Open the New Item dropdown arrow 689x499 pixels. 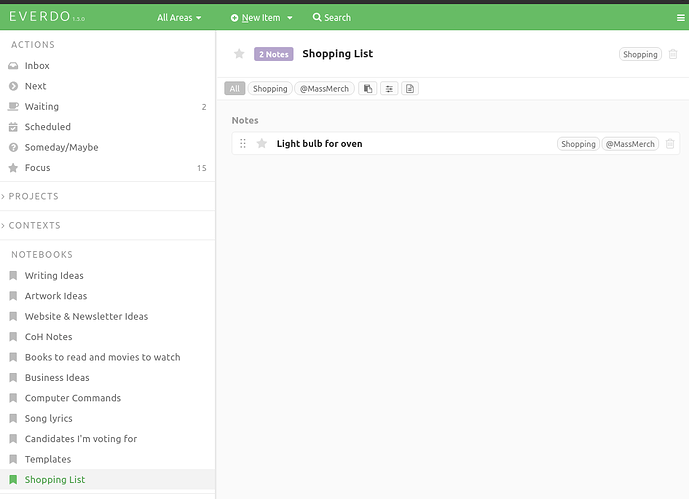(x=290, y=18)
